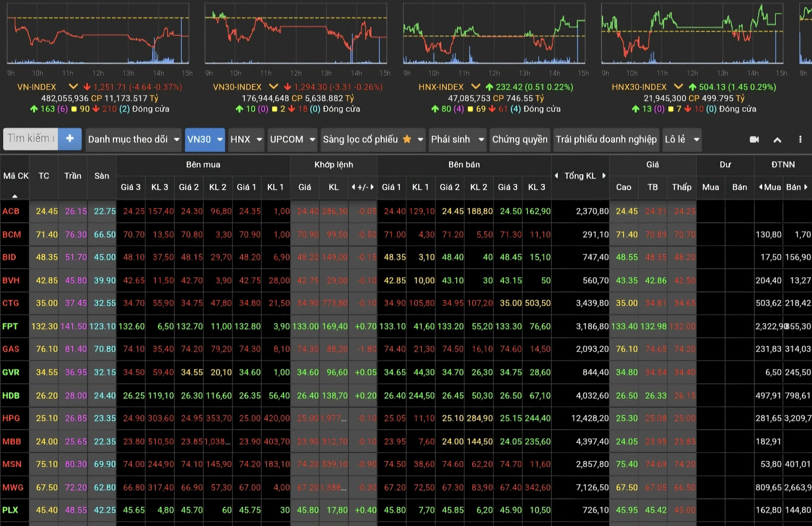Click the right arrow beside ĐTNN Bán
Image resolution: width=812 pixels, height=526 pixels.
pos(806,187)
